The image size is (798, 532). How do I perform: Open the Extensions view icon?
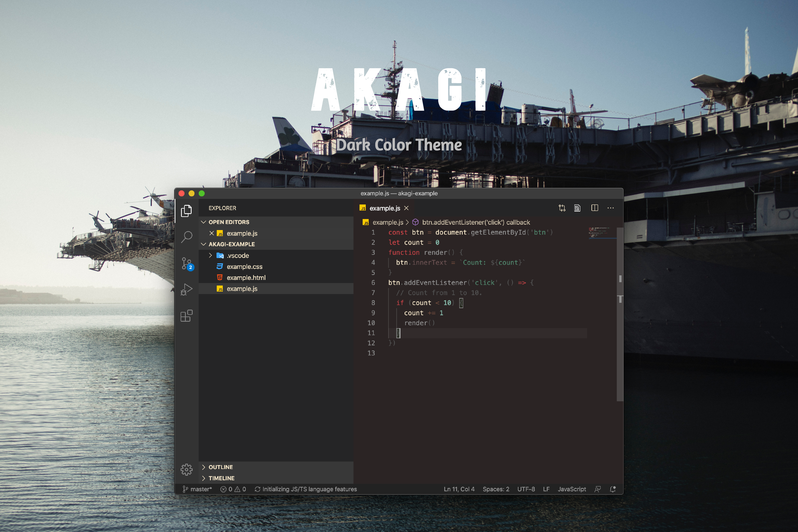pos(186,316)
